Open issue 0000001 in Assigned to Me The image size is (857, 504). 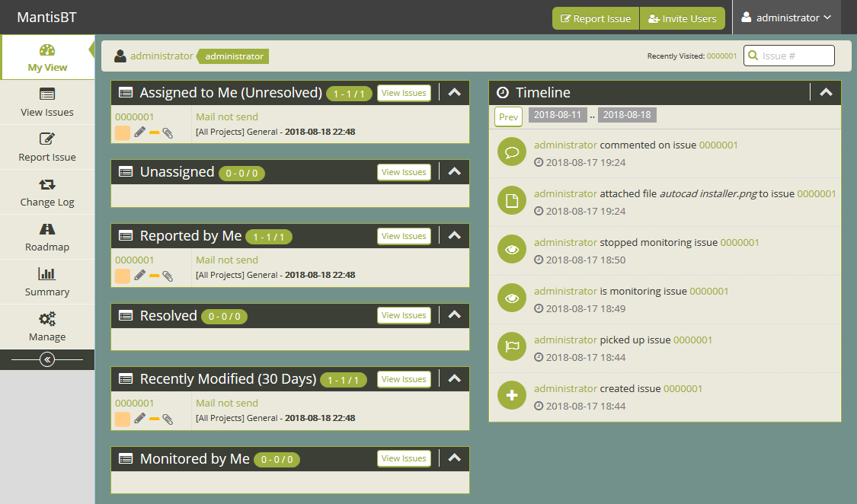(x=134, y=116)
